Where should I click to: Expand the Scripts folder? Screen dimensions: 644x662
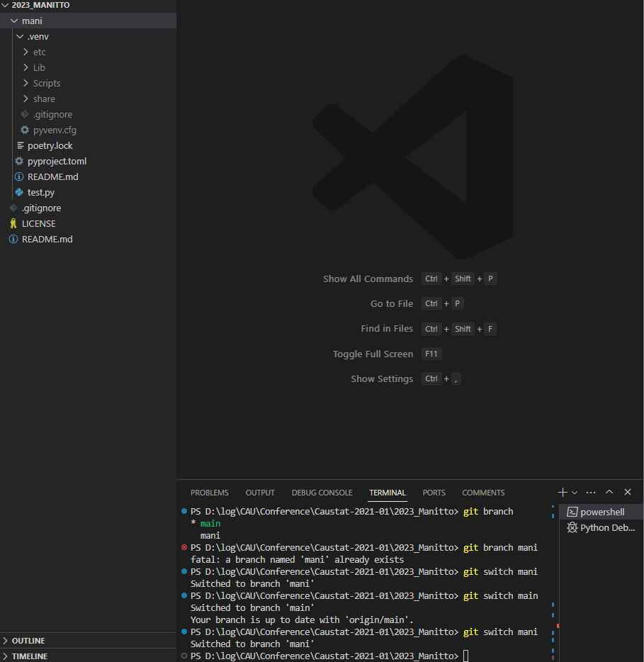click(26, 83)
